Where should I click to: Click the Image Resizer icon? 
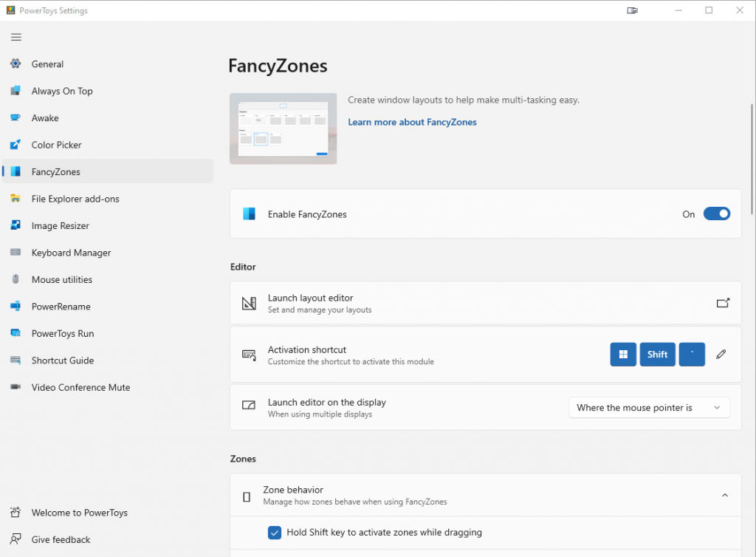click(16, 225)
